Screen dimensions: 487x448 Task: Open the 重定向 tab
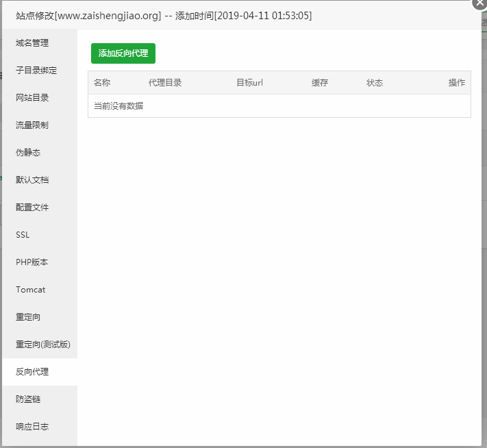[40, 317]
